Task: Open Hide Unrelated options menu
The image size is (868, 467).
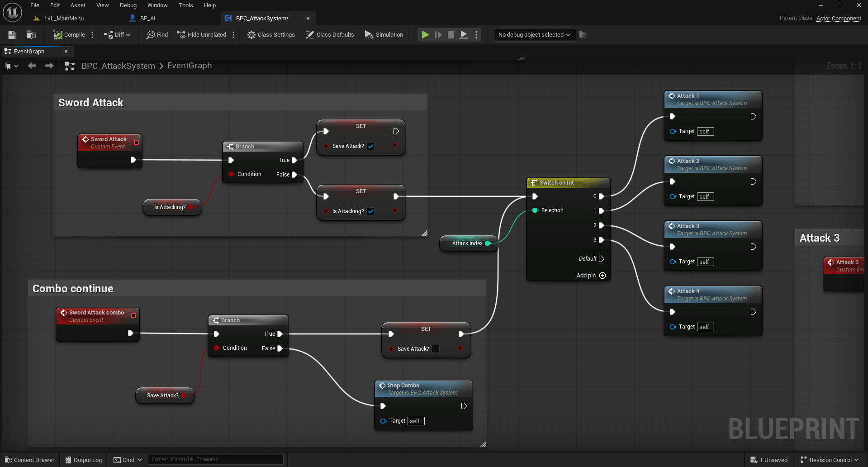Action: 233,35
